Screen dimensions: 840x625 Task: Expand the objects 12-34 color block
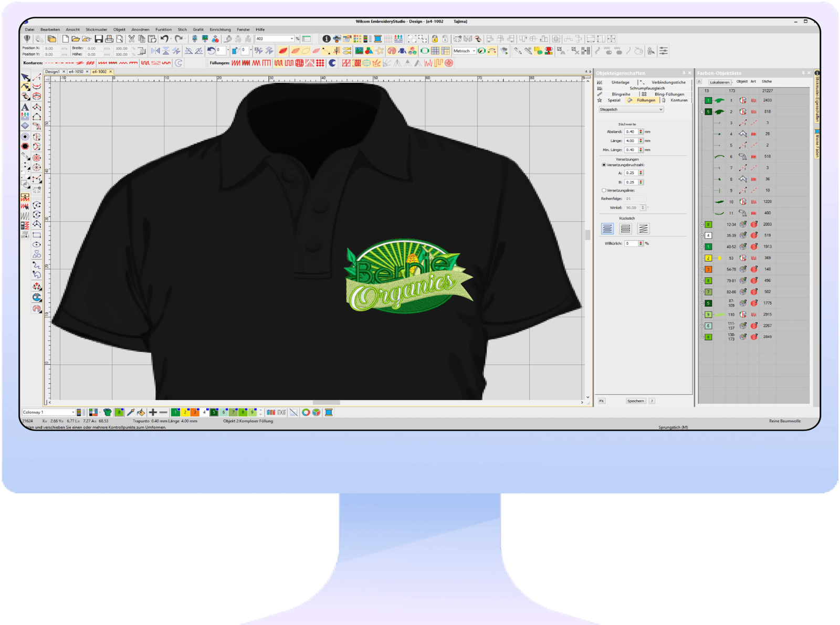coord(702,225)
